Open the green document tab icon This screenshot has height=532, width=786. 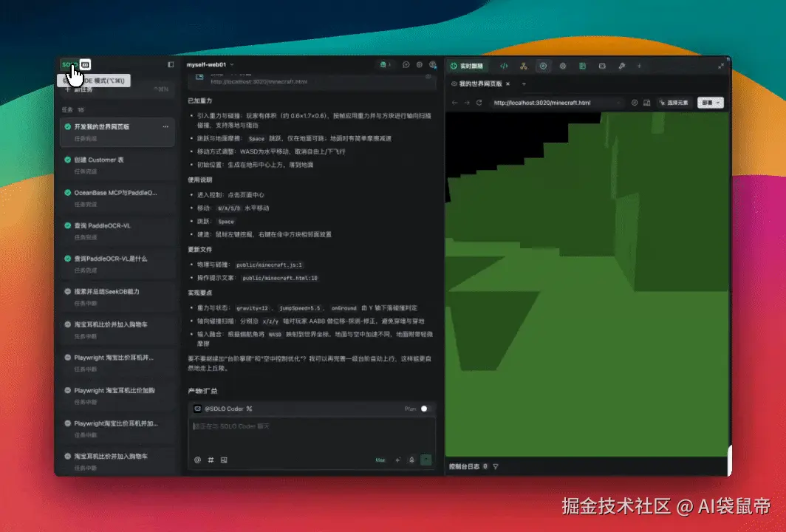(582, 66)
